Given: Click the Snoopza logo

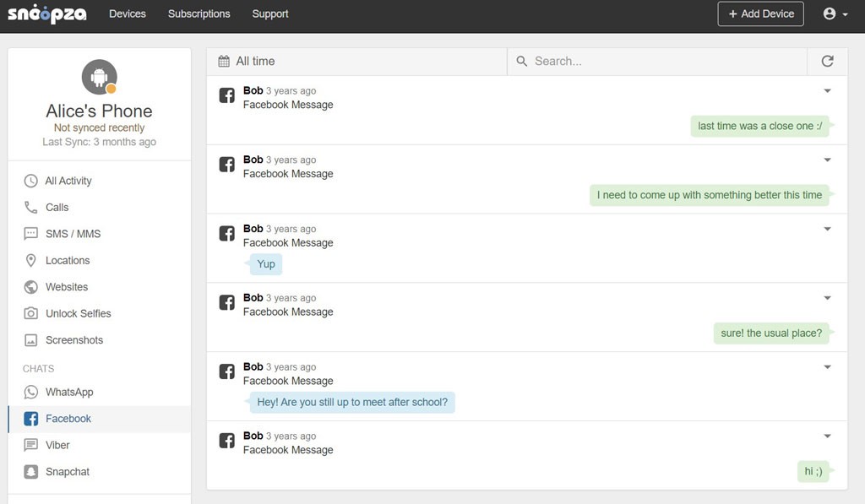Looking at the screenshot, I should (x=47, y=14).
